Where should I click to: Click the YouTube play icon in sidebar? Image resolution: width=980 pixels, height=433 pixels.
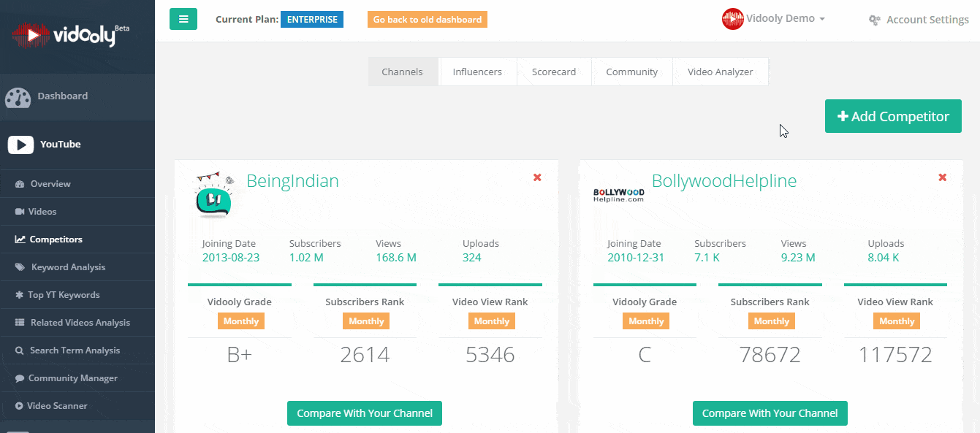coord(20,145)
